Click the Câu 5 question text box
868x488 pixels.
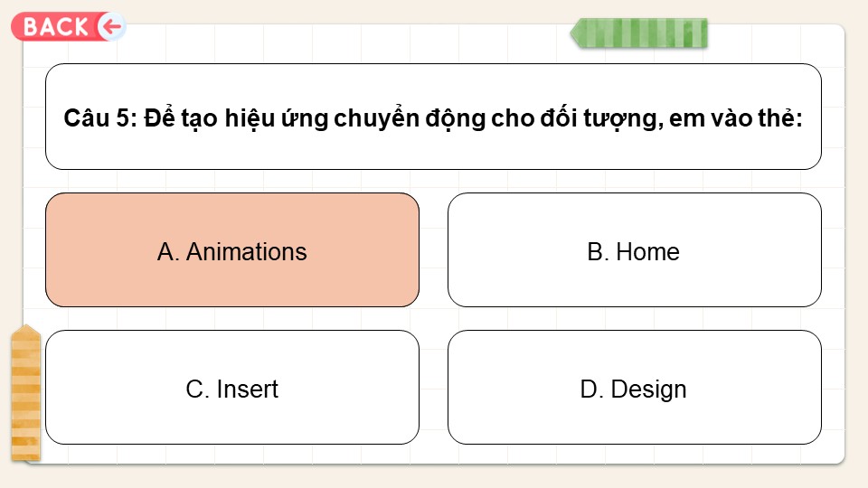coord(433,117)
